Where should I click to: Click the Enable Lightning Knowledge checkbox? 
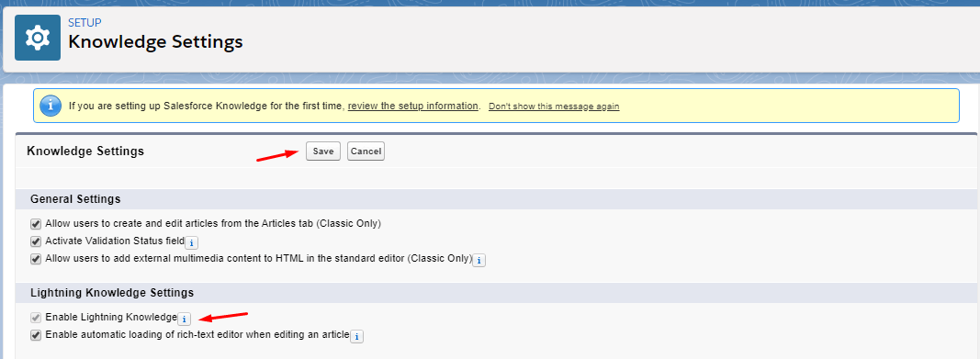point(36,317)
